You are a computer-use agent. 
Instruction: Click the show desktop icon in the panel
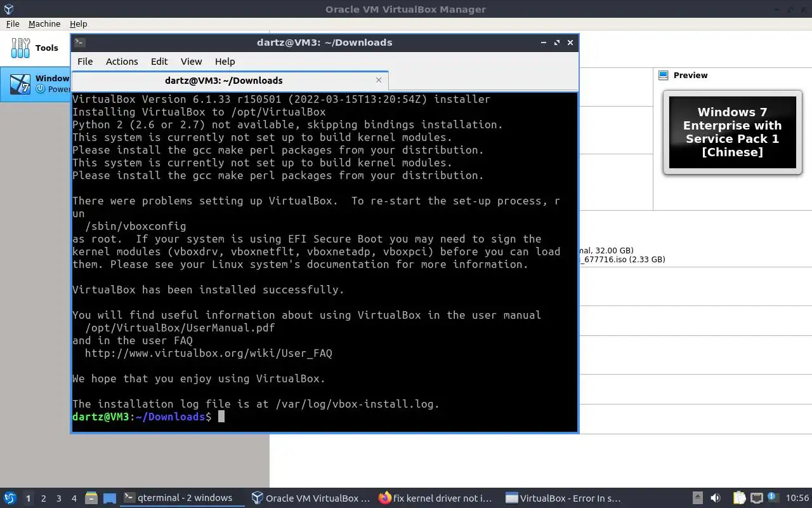point(110,498)
